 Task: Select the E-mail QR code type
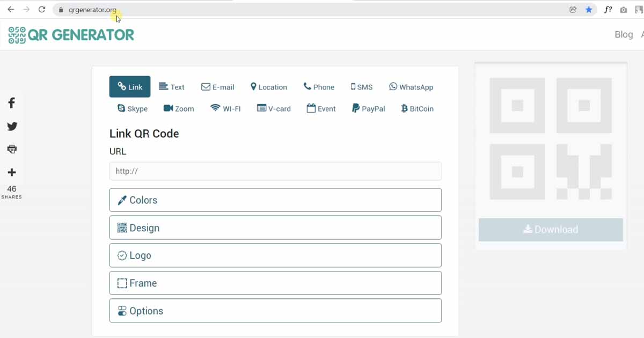point(218,86)
